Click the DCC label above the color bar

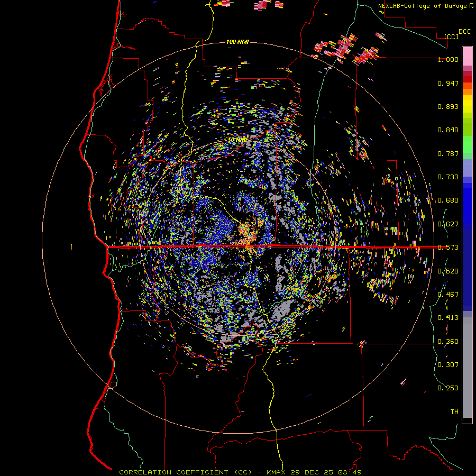(464, 31)
